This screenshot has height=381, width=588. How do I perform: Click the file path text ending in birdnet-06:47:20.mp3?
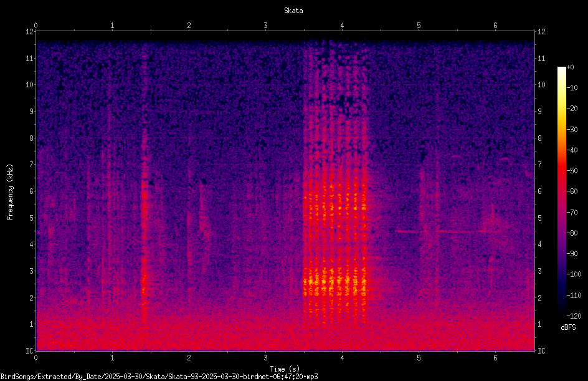pyautogui.click(x=159, y=377)
